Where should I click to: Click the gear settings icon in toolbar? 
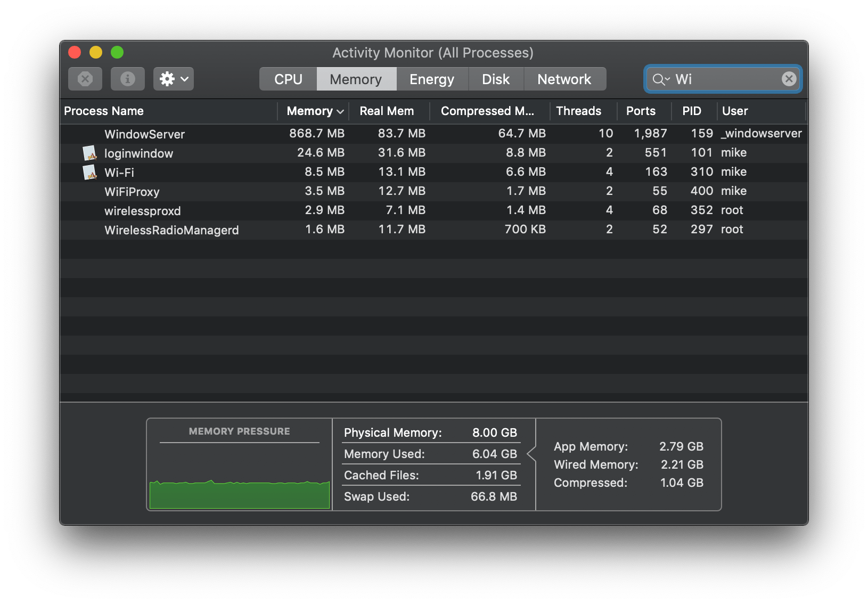167,78
